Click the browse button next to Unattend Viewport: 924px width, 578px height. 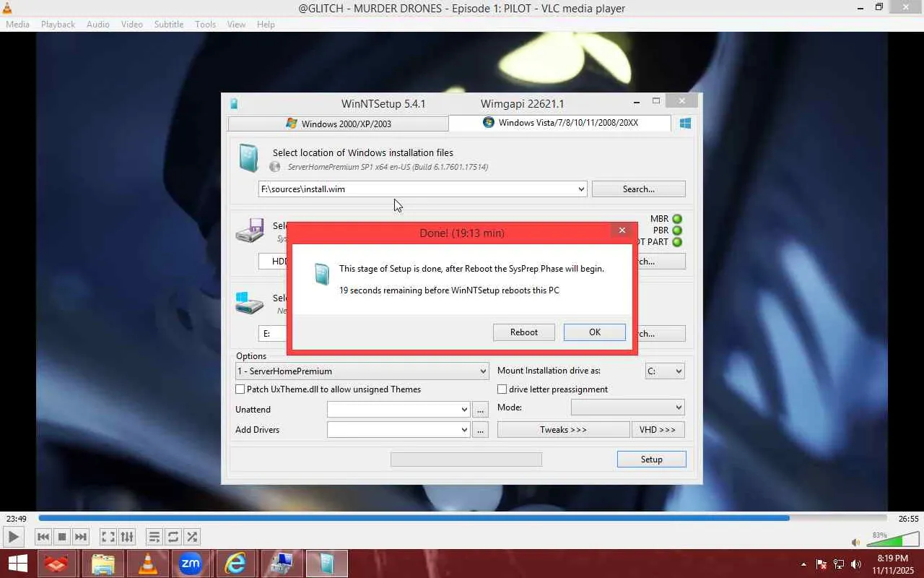coord(481,410)
